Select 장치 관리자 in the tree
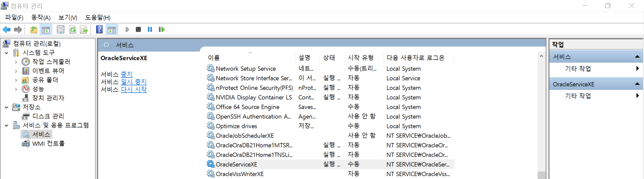644x179 pixels. pos(48,98)
